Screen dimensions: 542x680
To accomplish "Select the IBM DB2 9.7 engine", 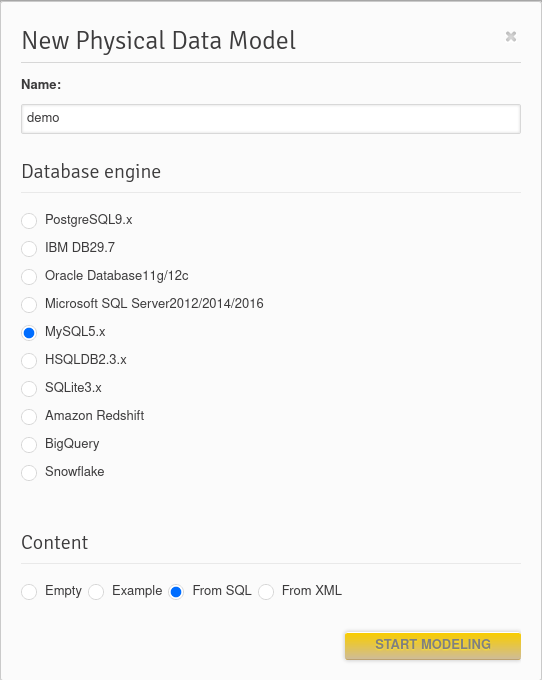I will [x=29, y=249].
